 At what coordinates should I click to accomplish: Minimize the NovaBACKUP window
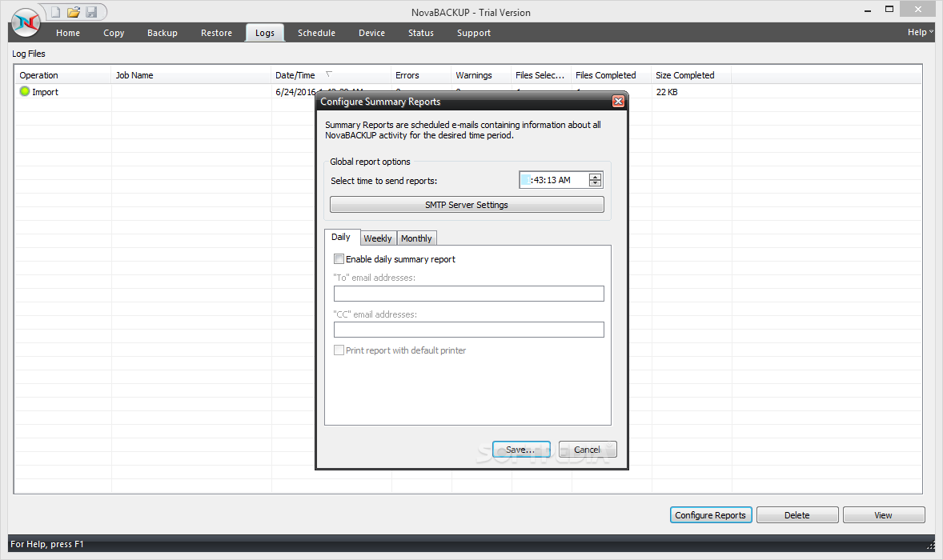[x=868, y=10]
